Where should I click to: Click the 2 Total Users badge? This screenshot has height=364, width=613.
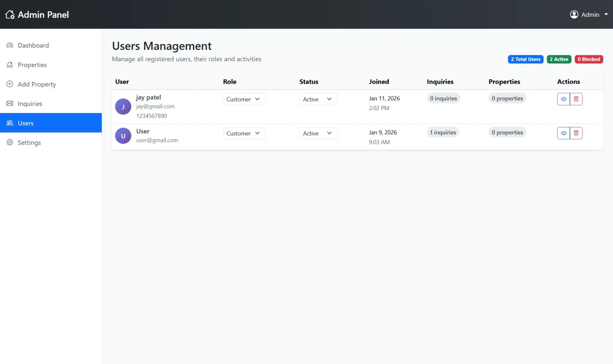click(x=525, y=59)
